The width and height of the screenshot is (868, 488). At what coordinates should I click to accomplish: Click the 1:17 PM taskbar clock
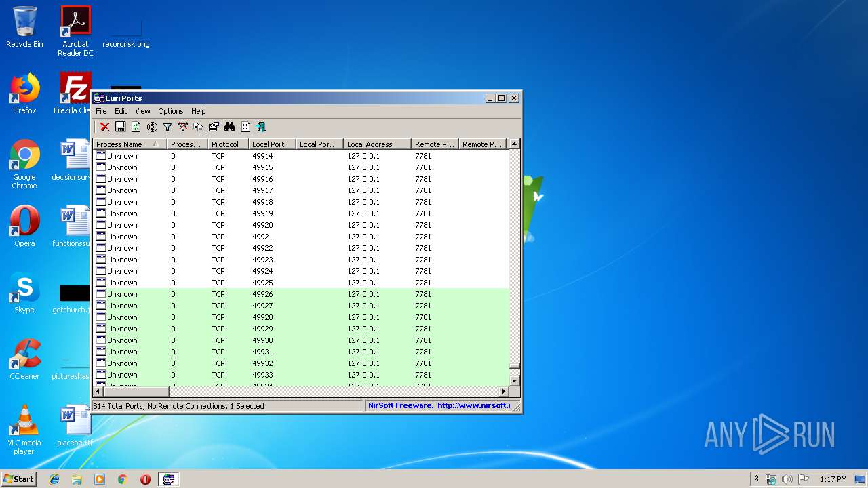(x=833, y=479)
